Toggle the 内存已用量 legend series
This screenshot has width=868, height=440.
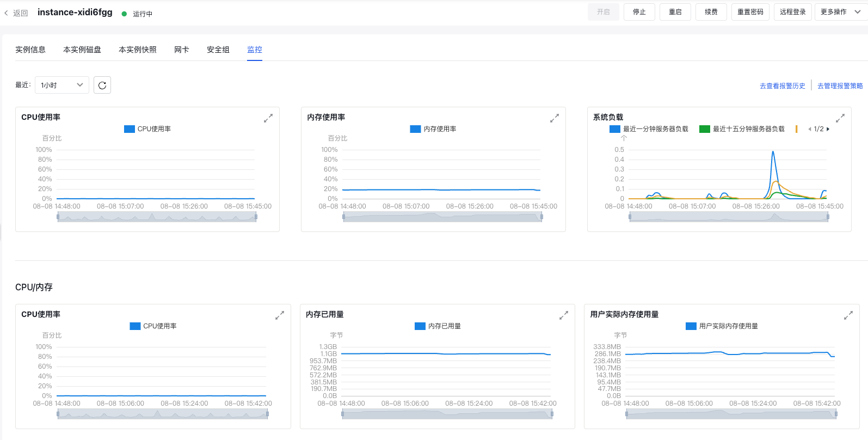[438, 326]
